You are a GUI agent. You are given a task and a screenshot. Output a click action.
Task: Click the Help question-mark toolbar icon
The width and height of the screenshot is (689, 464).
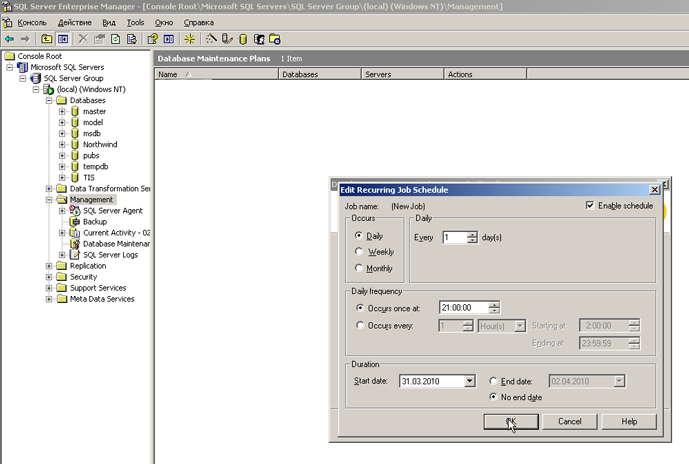[x=153, y=39]
